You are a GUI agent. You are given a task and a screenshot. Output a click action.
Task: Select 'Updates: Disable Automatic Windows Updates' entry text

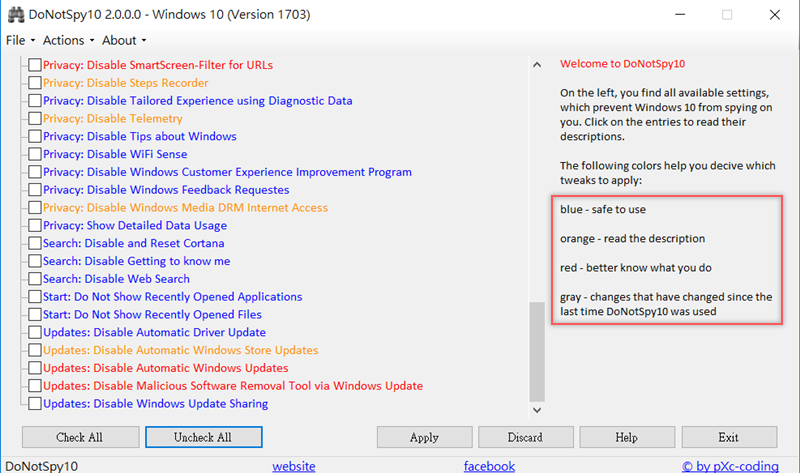(x=166, y=368)
